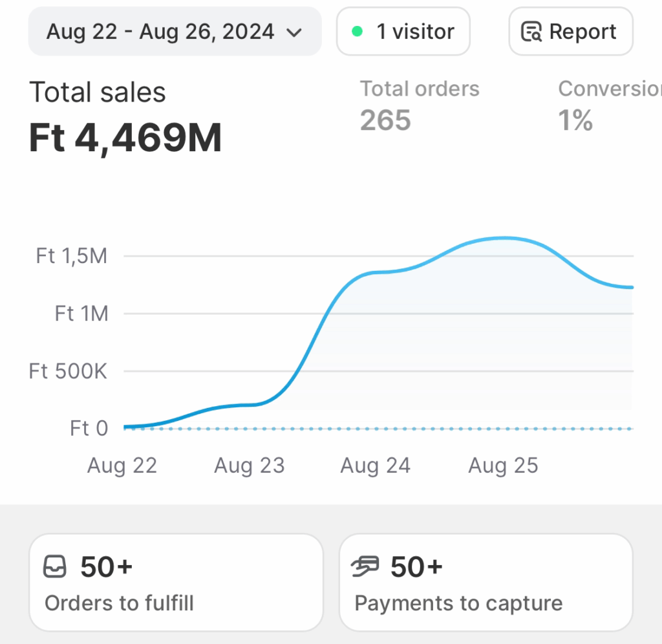Screen dimensions: 662x644
Task: Click the green live visitor dot
Action: point(357,31)
